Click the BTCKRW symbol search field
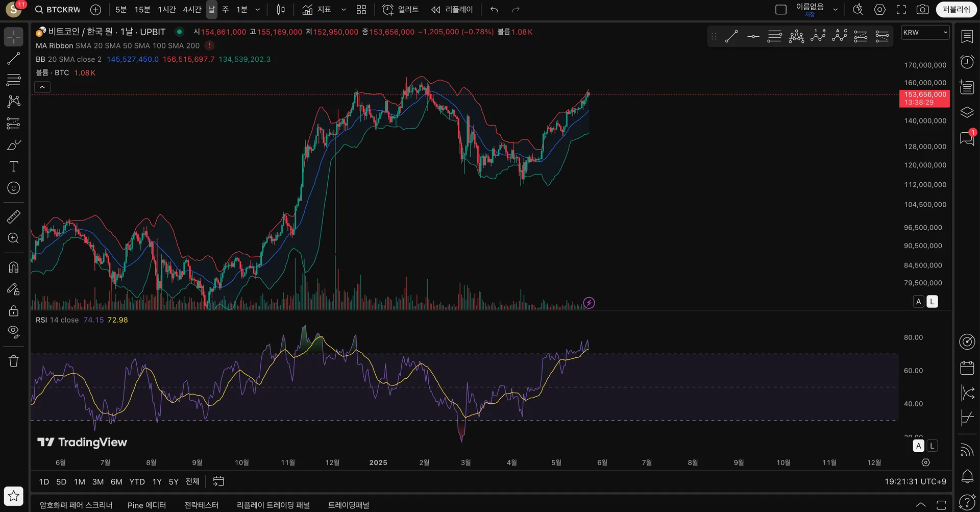The height and width of the screenshot is (512, 980). click(57, 10)
